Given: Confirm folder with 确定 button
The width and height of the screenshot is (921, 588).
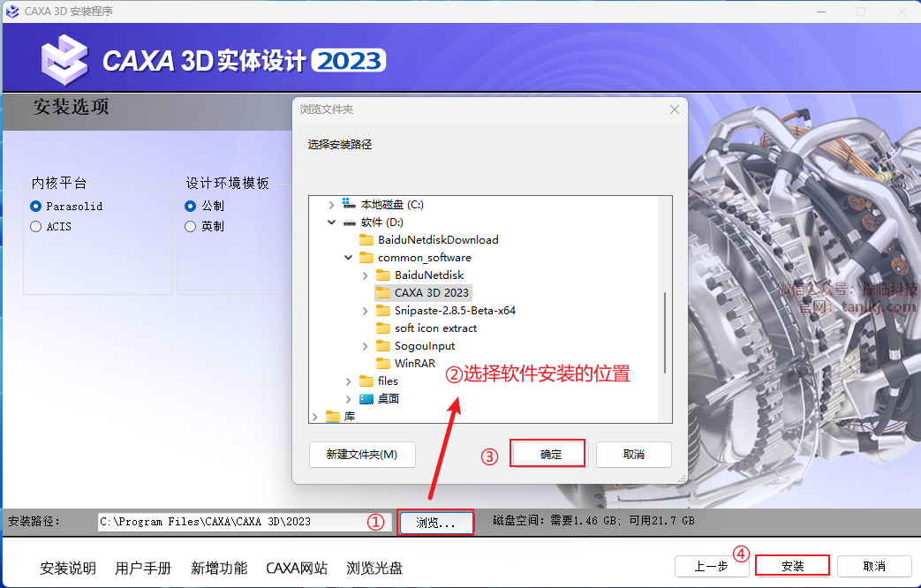Looking at the screenshot, I should tap(550, 454).
